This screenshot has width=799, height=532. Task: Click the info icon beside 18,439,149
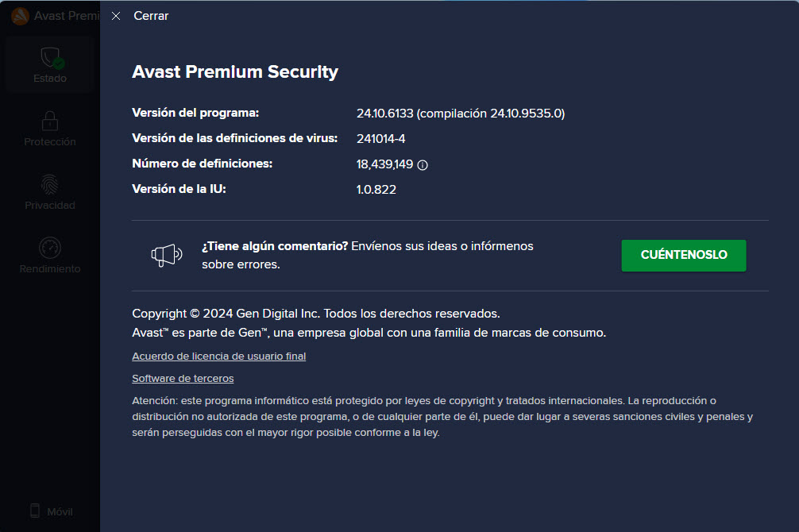tap(423, 165)
